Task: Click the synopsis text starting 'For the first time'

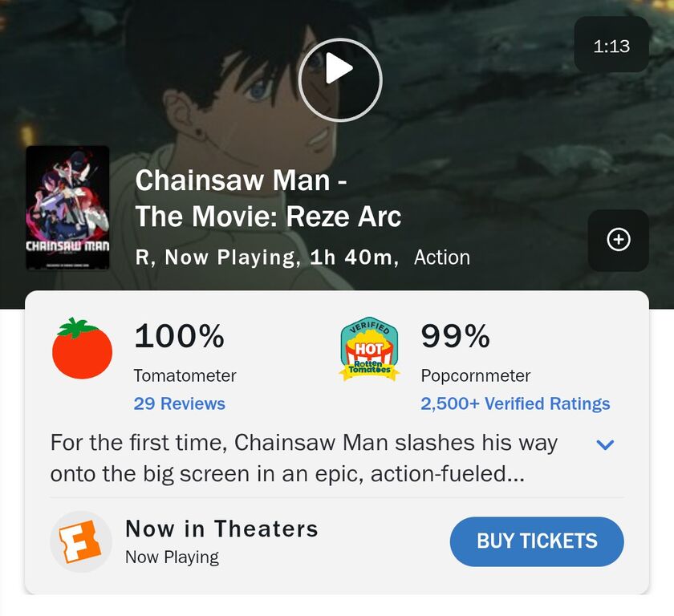Action: coord(303,458)
